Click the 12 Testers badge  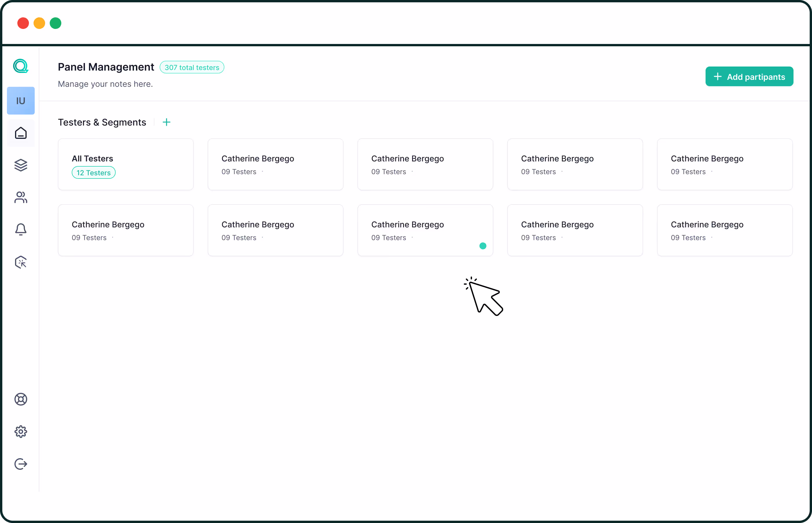(x=93, y=173)
